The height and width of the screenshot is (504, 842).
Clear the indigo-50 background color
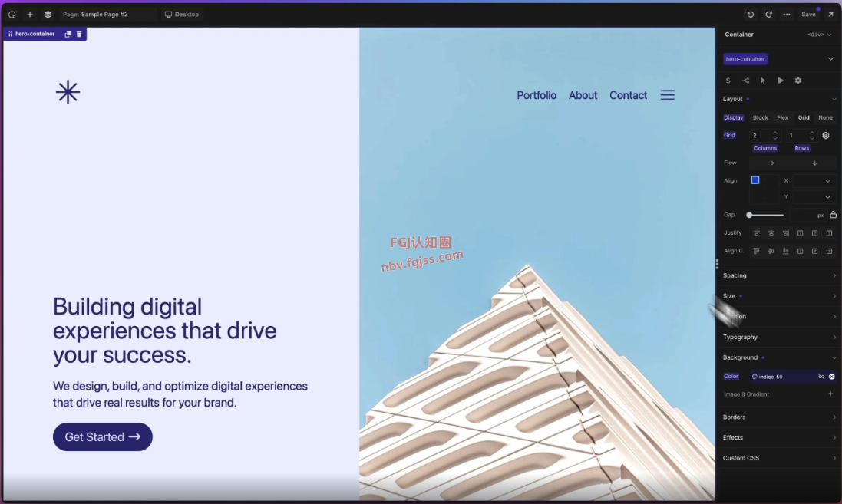tap(831, 377)
